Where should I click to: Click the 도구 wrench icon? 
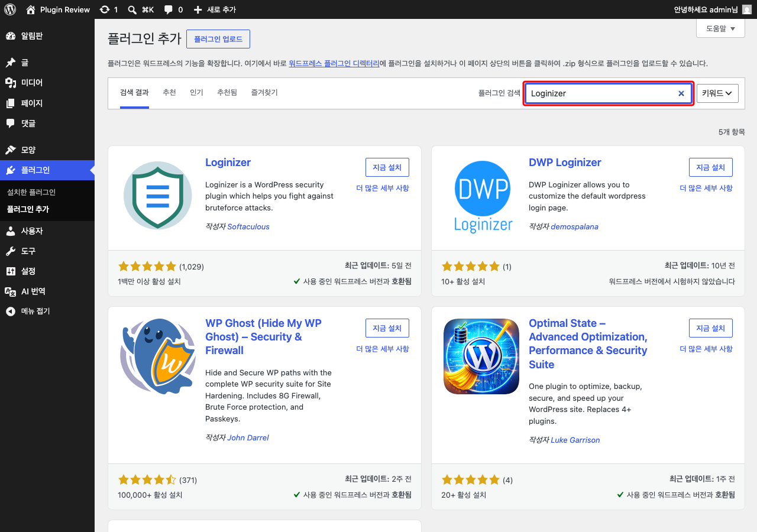[x=11, y=251]
